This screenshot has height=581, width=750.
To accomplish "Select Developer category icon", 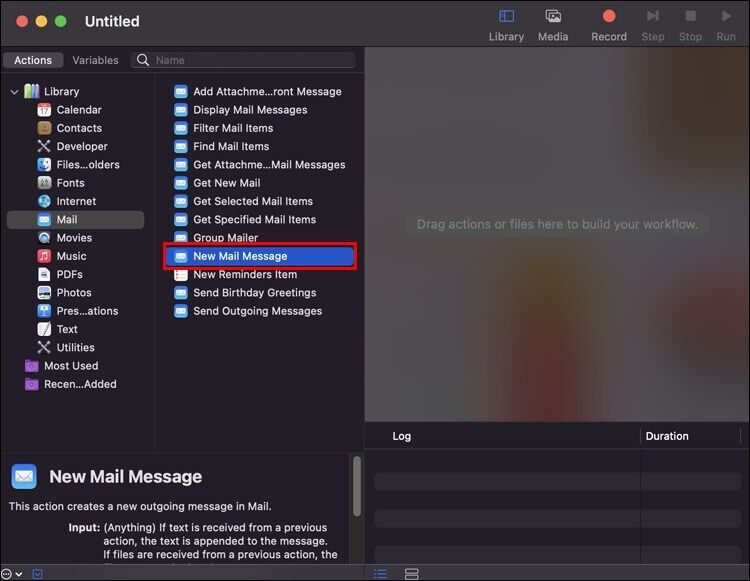I will [x=44, y=146].
